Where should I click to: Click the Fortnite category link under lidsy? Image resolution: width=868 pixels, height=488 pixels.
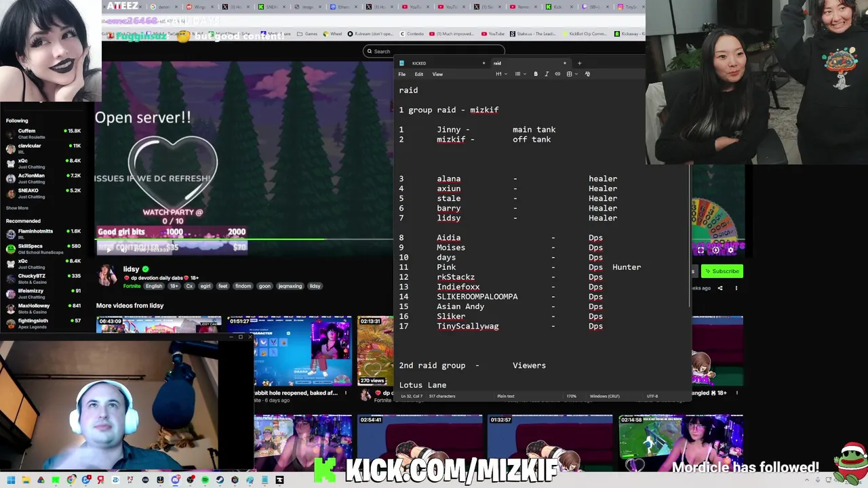[x=132, y=286]
